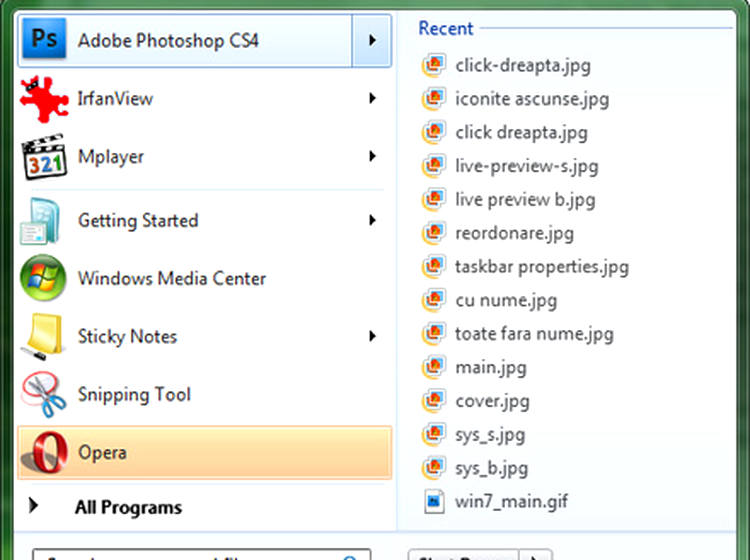Screen dimensions: 750x560
Task: Click the Adobe Photoshop CS4 icon
Action: tap(43, 40)
